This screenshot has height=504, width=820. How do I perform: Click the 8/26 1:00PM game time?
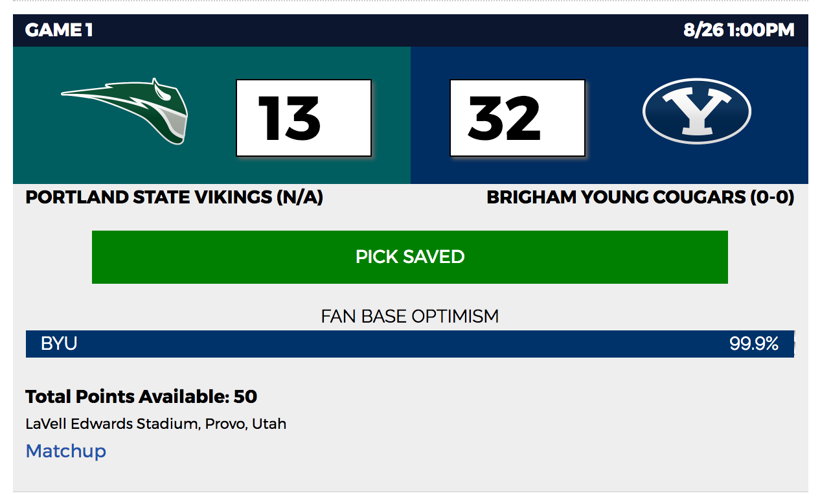tap(739, 30)
